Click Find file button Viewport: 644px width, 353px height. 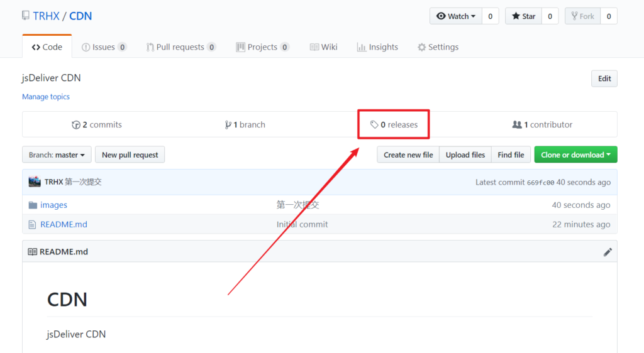(x=511, y=155)
